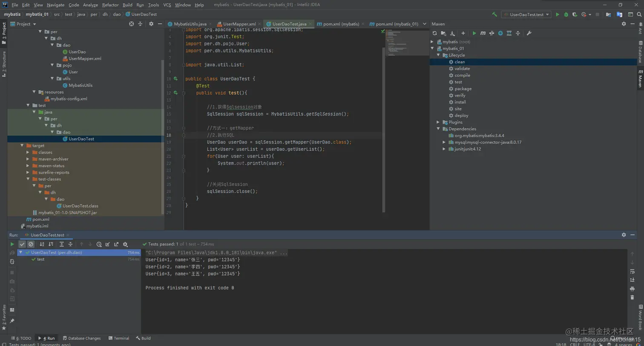This screenshot has width=644, height=346.
Task: Open the Structure side tab on left edge
Action: 4,64
